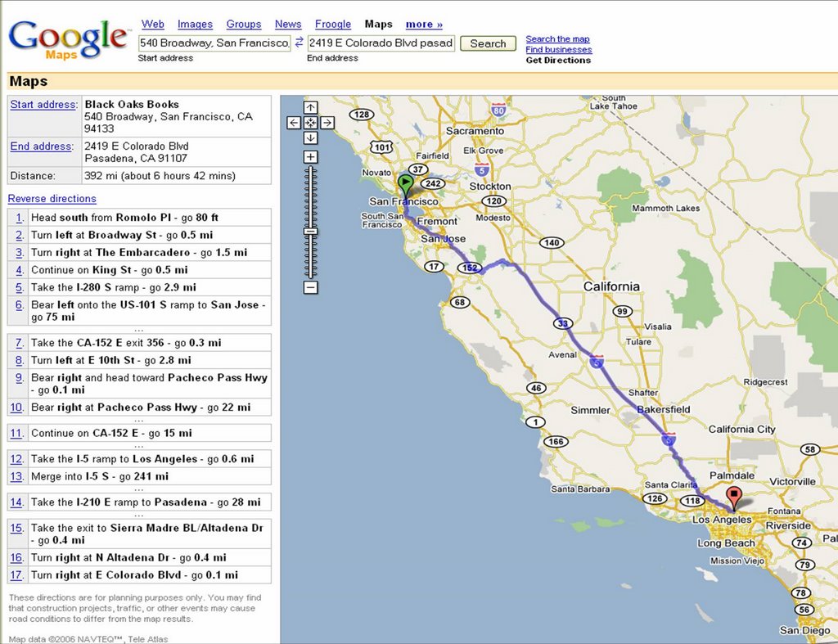Click 'Reverse directions' link
The width and height of the screenshot is (838, 644).
pyautogui.click(x=52, y=198)
